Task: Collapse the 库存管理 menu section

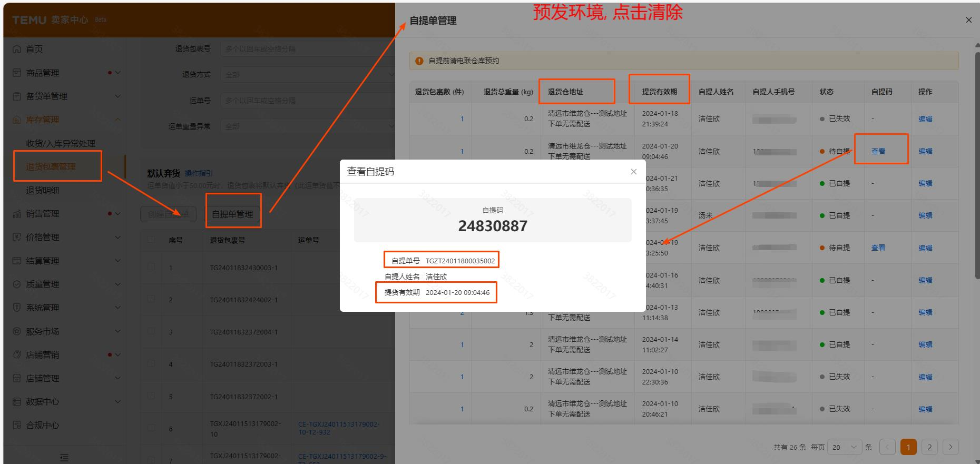Action: coord(117,120)
